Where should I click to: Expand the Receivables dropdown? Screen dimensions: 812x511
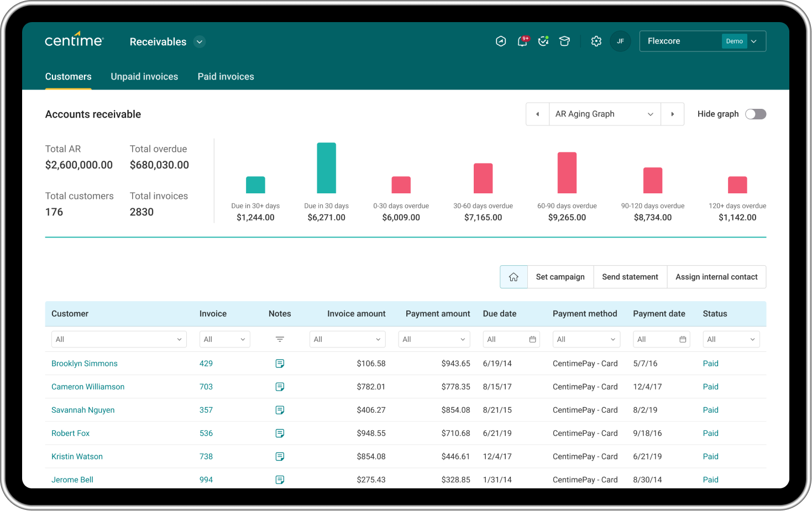[x=199, y=41]
